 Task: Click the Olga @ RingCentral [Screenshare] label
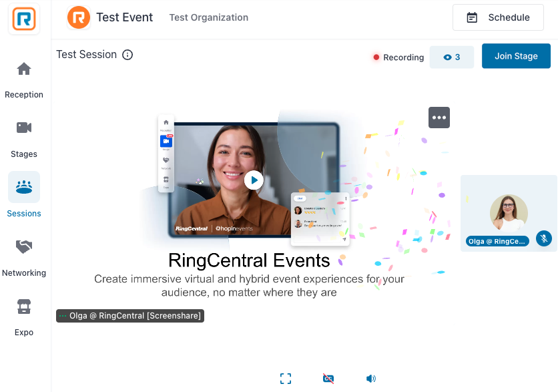tap(130, 316)
